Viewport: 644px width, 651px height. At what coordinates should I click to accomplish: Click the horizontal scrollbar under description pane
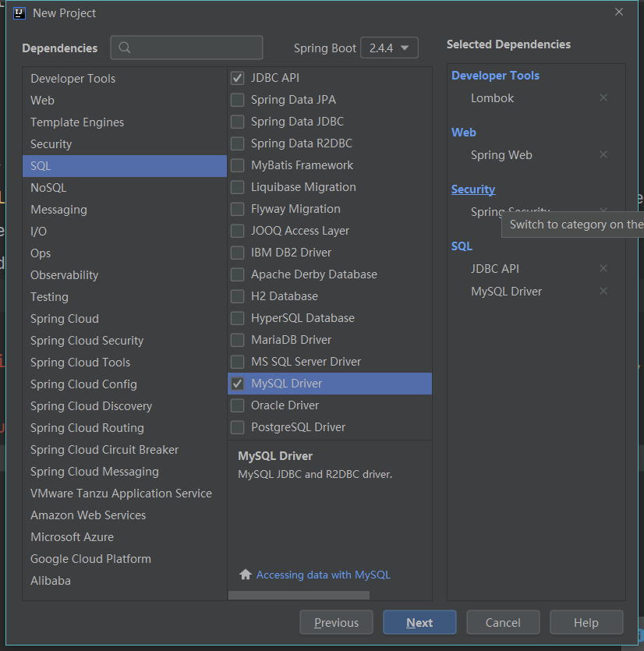coord(299,596)
